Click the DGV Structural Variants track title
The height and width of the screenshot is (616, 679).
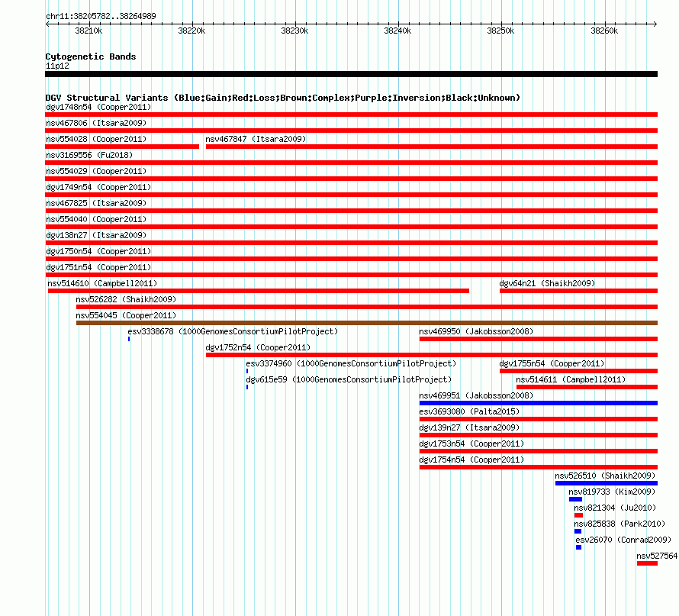282,98
